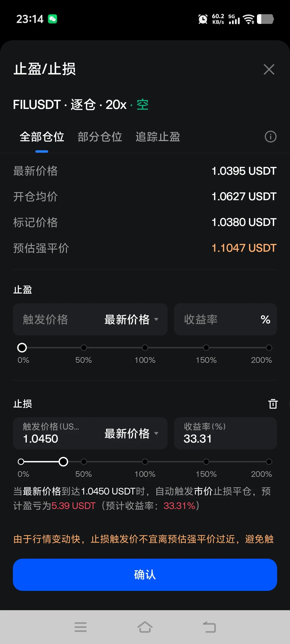Set the take-profit slider to the 100% point
290x644 pixels.
pos(145,348)
